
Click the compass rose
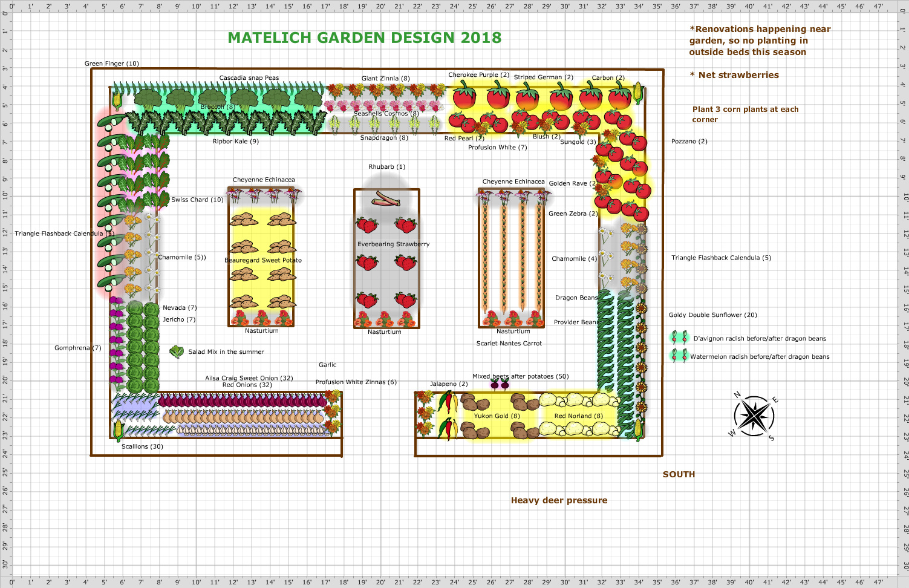(755, 416)
